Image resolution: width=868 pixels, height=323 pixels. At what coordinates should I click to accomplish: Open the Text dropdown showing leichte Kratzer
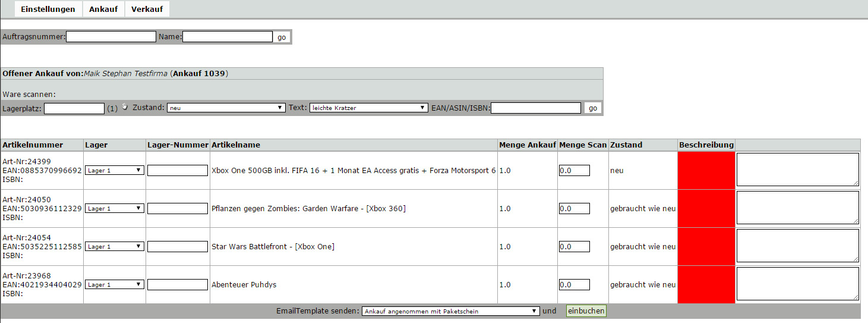(x=369, y=108)
